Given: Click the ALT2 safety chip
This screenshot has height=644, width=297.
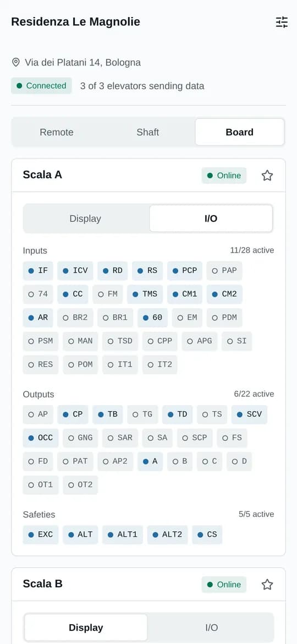Looking at the screenshot, I should [167, 535].
